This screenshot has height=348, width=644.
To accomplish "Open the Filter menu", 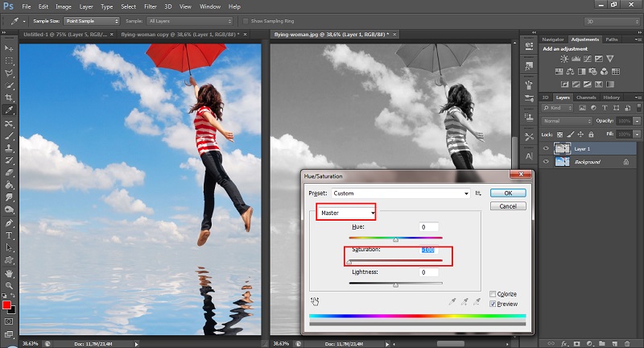I will coord(151,6).
